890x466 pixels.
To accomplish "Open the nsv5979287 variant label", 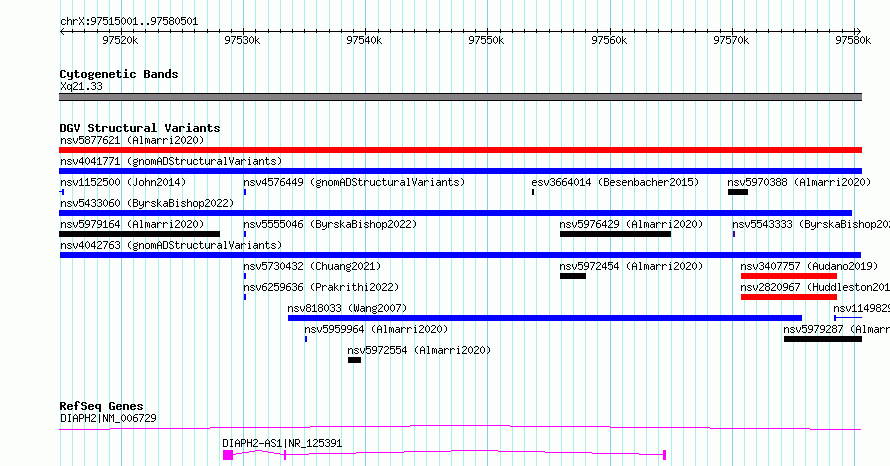I will point(837,329).
